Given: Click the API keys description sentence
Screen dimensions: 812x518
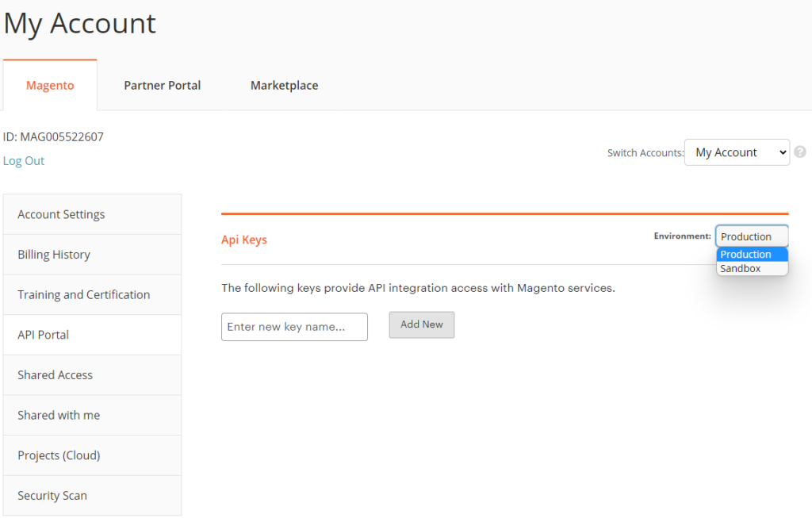Looking at the screenshot, I should (419, 288).
